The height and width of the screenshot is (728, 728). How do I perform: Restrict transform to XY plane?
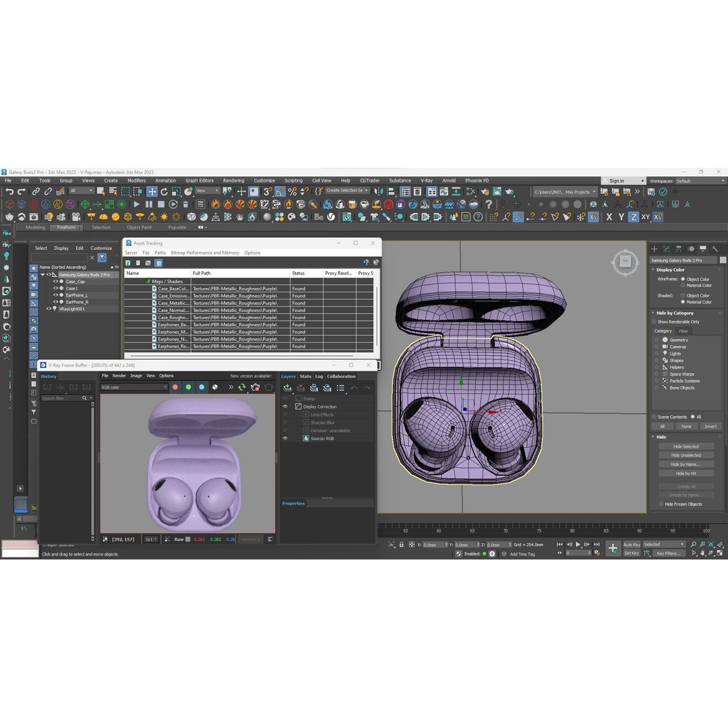tap(645, 217)
